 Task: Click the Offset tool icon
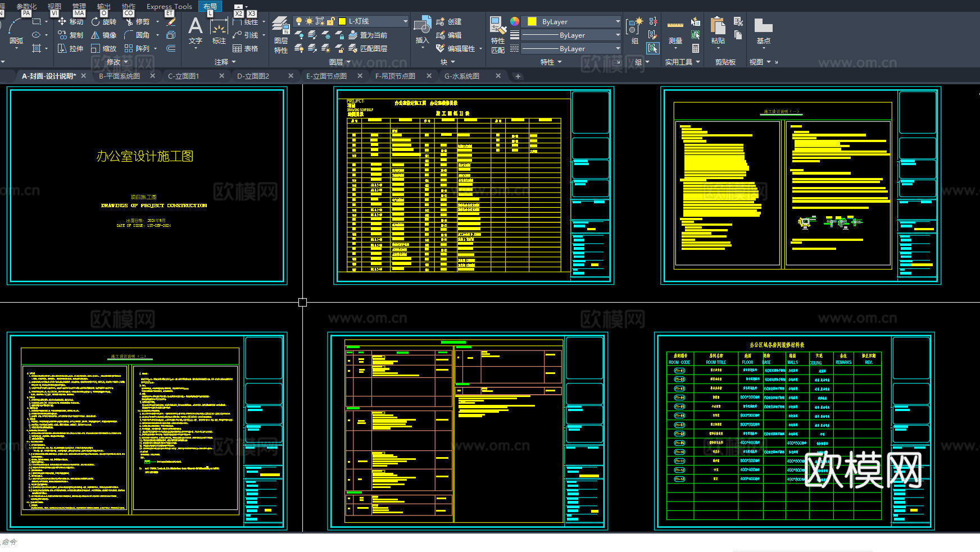click(x=171, y=48)
